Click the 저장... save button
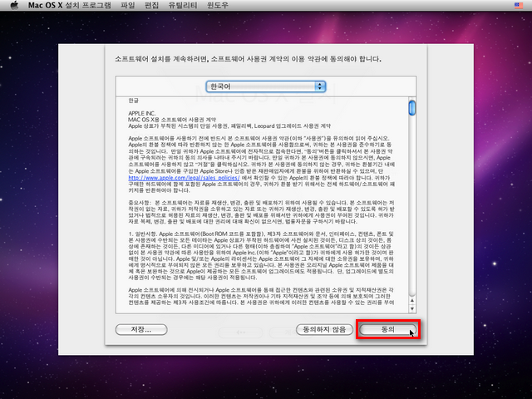Image resolution: width=532 pixels, height=399 pixels. (141, 329)
